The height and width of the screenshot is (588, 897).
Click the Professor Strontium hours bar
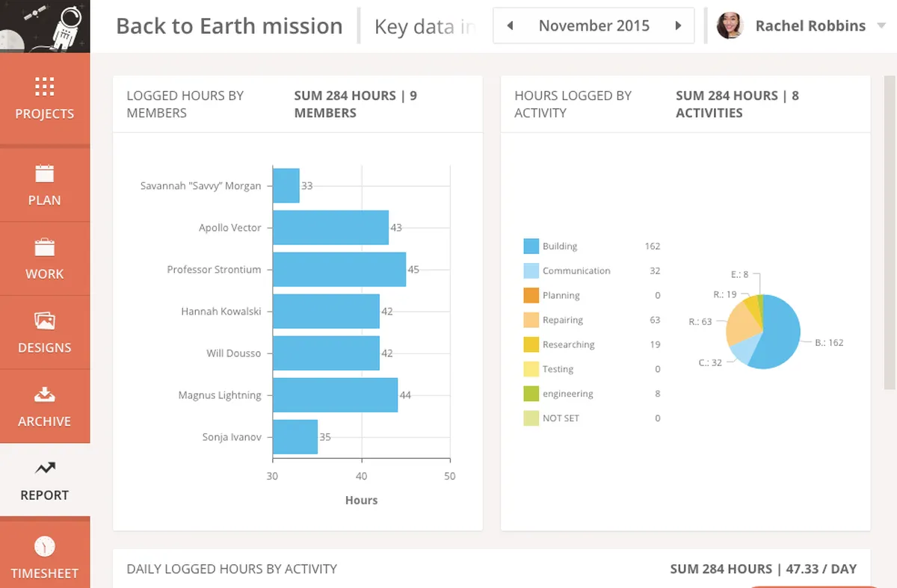point(339,270)
